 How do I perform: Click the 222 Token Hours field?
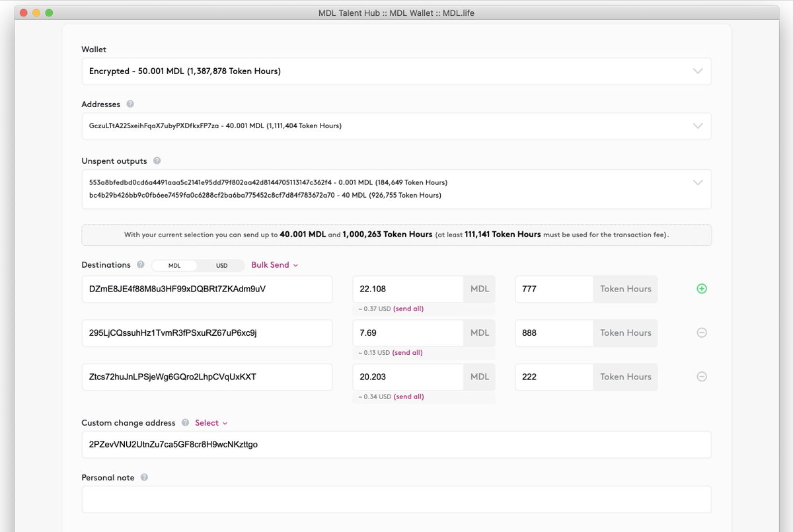pos(554,377)
